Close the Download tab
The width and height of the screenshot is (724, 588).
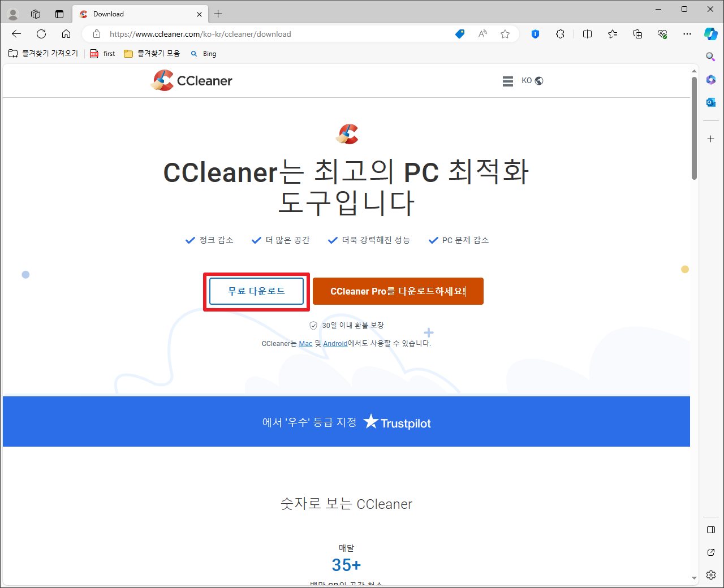click(199, 14)
